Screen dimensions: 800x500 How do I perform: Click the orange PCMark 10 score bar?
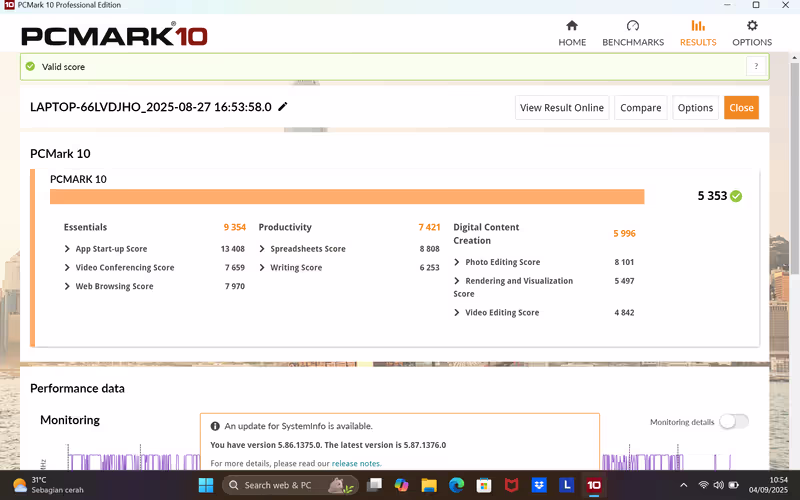[347, 196]
